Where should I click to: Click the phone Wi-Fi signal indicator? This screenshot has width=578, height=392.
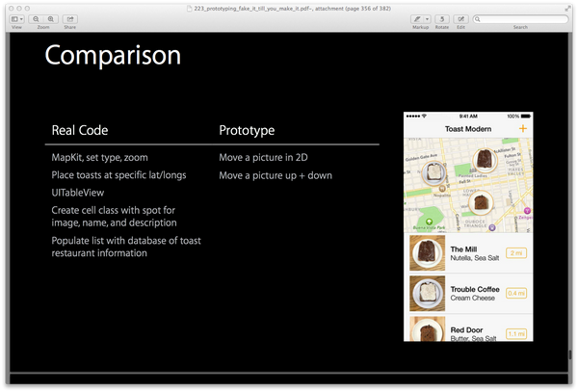point(424,116)
